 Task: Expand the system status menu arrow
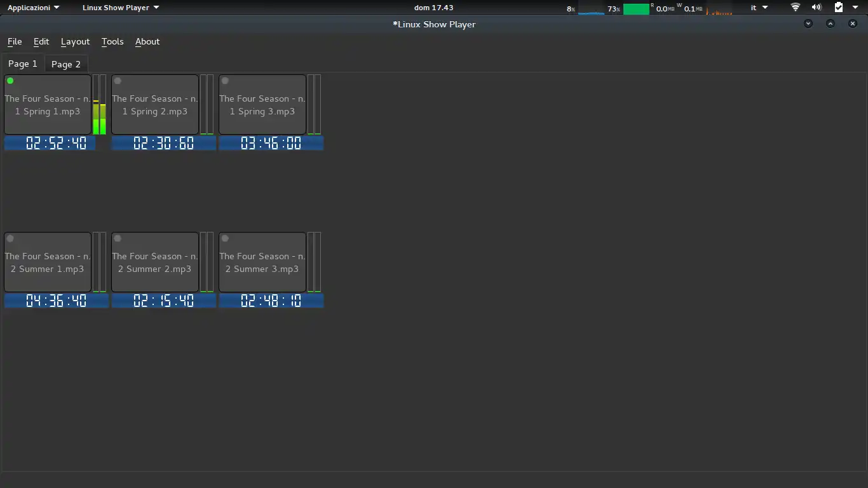855,8
